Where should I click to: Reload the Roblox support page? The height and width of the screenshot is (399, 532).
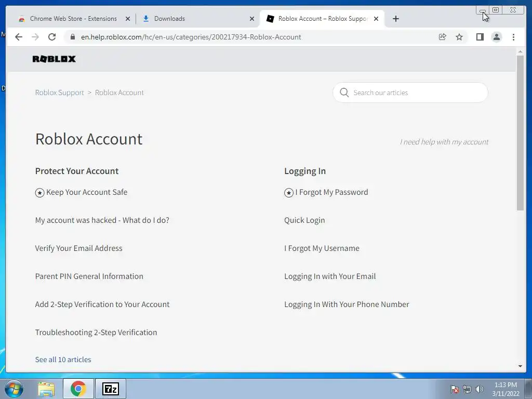click(52, 37)
